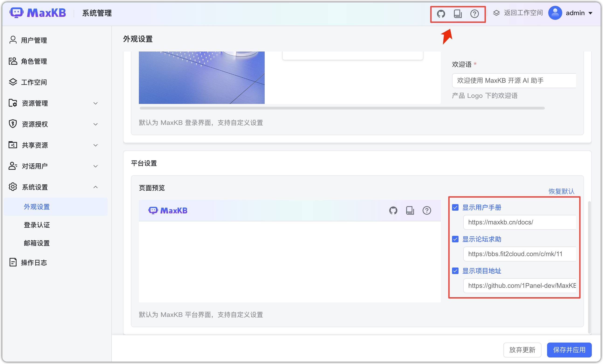Image resolution: width=603 pixels, height=364 pixels.
Task: Click the 保存并应用 button
Action: click(569, 350)
